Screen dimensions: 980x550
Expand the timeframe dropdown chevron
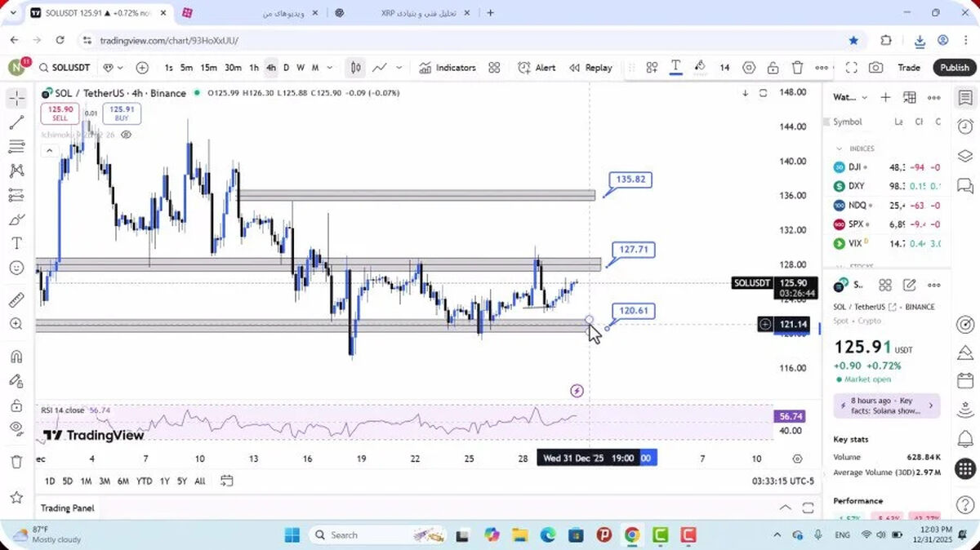[x=330, y=68]
